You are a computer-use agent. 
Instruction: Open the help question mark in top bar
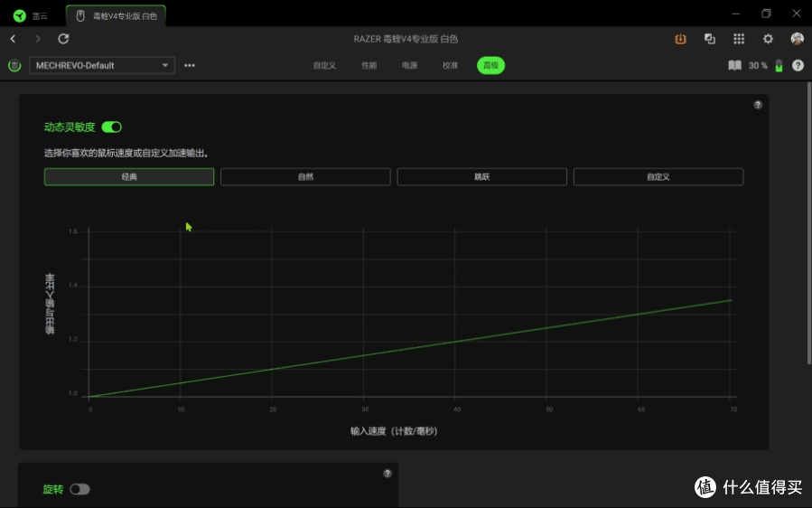coord(798,65)
